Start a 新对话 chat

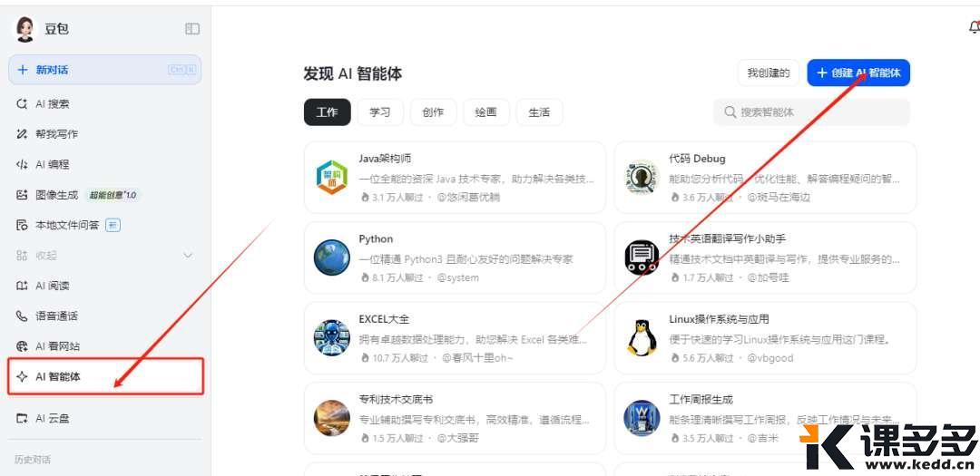[104, 70]
